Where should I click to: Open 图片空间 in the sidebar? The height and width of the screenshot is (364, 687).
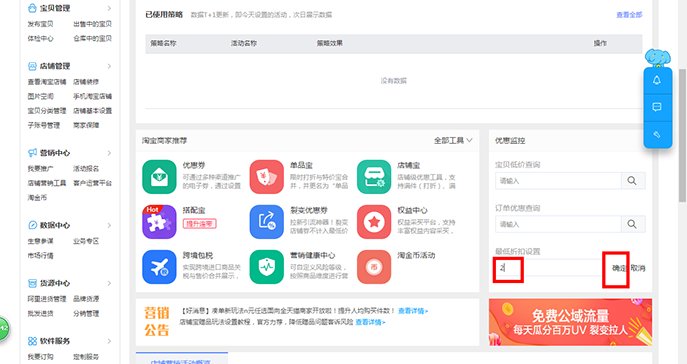[x=40, y=96]
